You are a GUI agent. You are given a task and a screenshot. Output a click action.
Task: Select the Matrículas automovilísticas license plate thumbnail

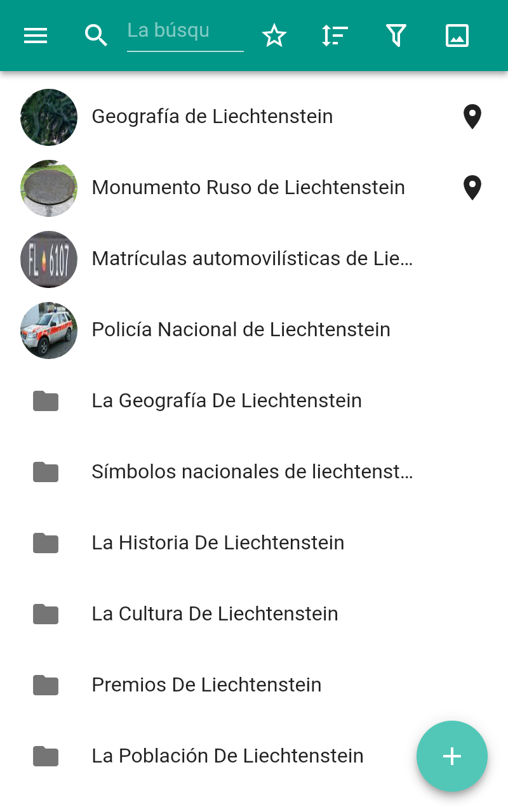[x=49, y=259]
